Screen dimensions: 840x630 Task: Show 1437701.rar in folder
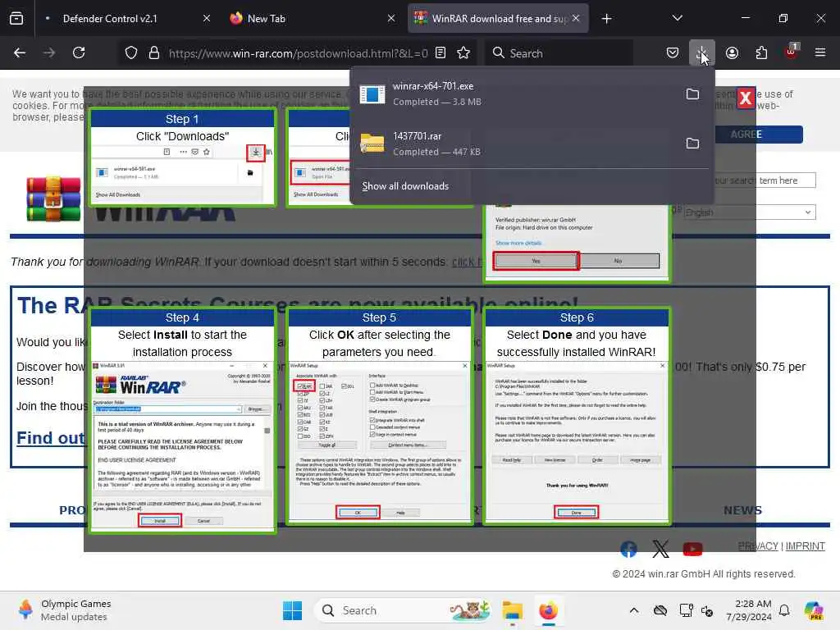(692, 143)
